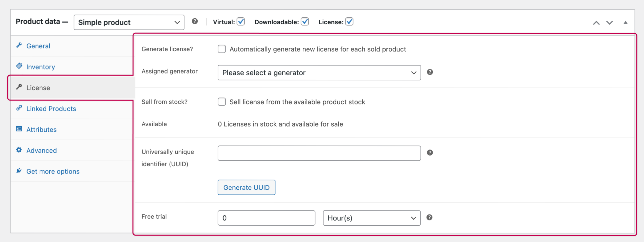The height and width of the screenshot is (242, 644).
Task: Open the Simple product type dropdown
Action: [x=129, y=22]
